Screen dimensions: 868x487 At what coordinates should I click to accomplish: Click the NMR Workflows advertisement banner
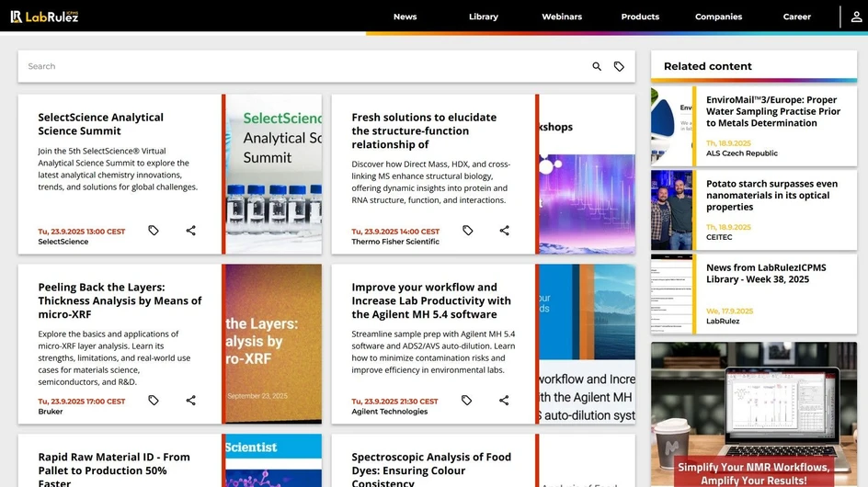(x=754, y=413)
